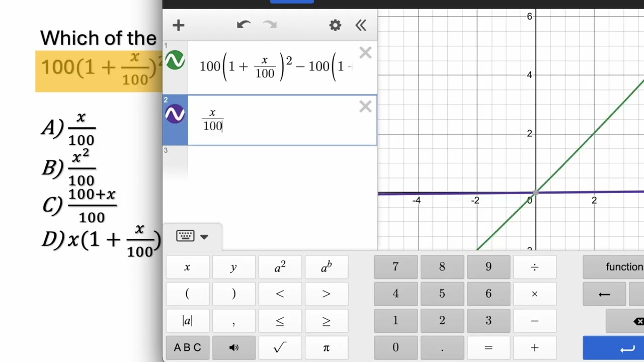The width and height of the screenshot is (644, 362).
Task: Toggle visibility of green expression 1
Action: click(x=175, y=61)
